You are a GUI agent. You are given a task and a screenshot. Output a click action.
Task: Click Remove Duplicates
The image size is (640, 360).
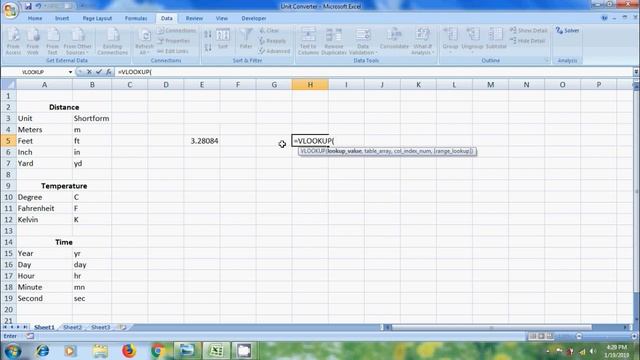pos(333,41)
